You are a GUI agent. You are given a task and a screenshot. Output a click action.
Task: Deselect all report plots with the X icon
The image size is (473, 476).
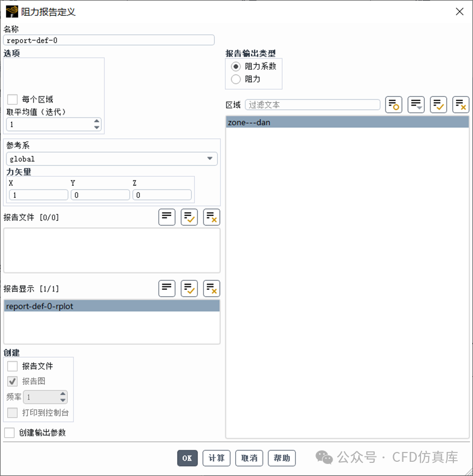pos(211,288)
